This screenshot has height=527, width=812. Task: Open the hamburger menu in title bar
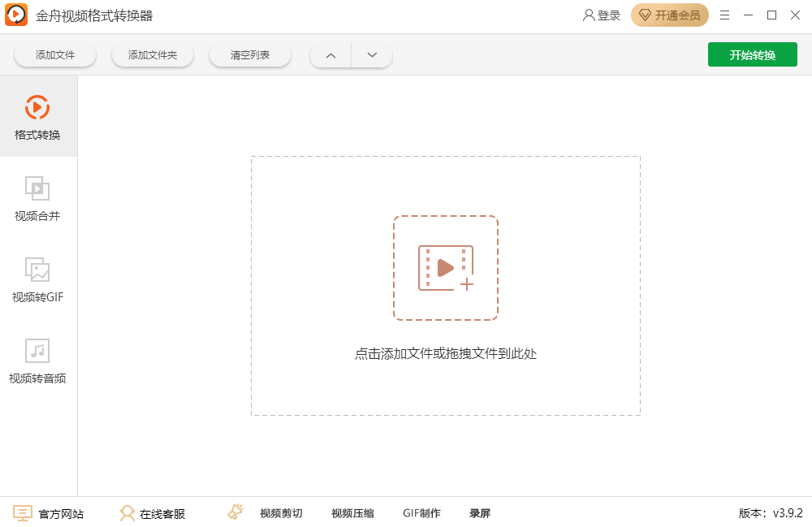click(725, 15)
